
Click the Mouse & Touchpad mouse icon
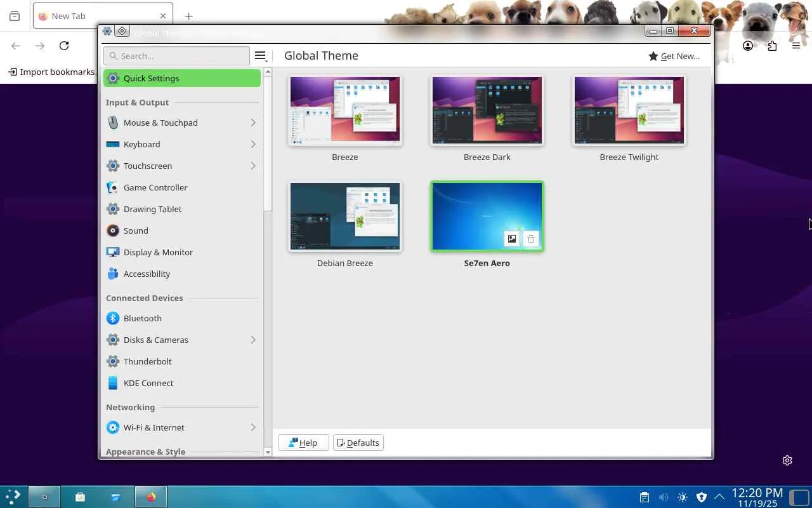point(113,123)
